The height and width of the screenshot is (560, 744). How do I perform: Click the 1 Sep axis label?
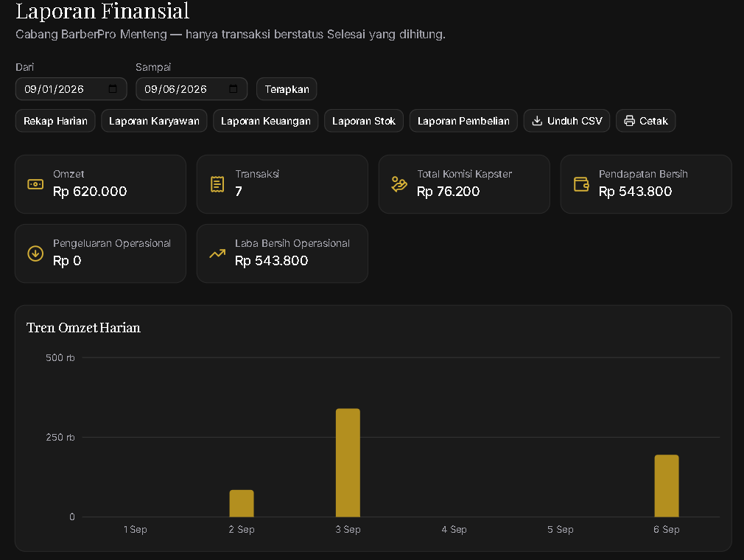tap(136, 529)
